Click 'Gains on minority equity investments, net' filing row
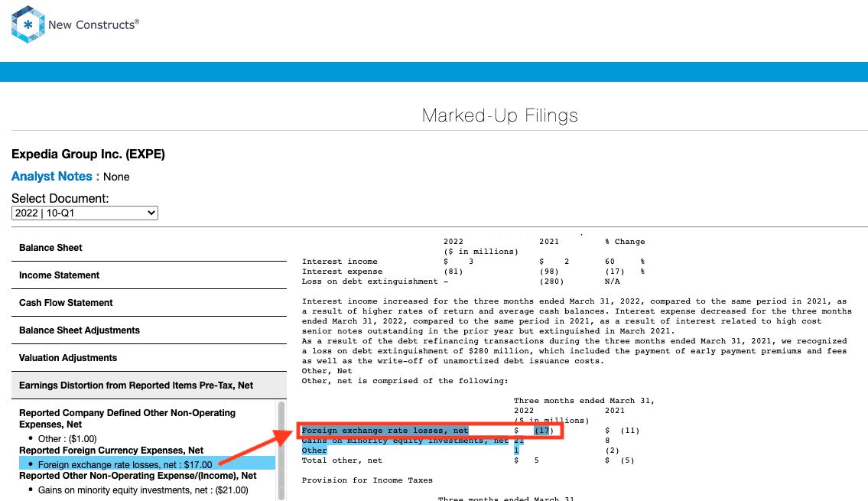Viewport: 868px width, 501px height. (456, 441)
